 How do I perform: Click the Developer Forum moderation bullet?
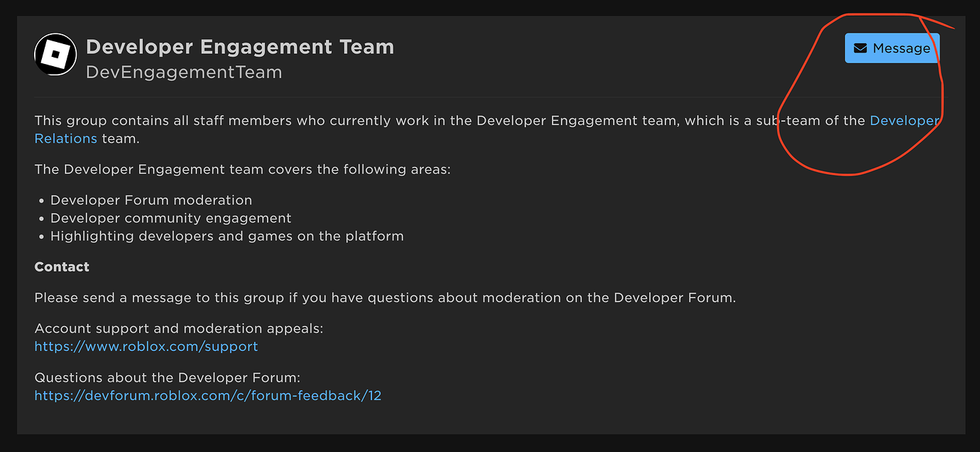coord(151,200)
